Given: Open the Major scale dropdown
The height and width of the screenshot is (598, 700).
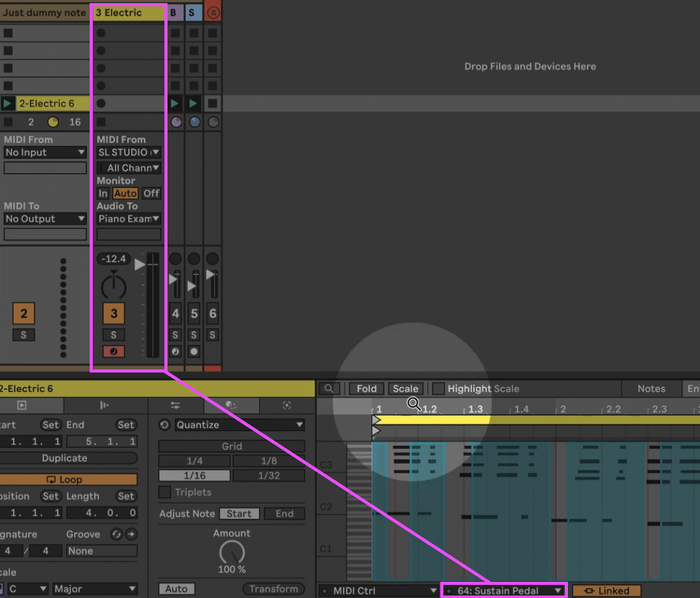Looking at the screenshot, I should [93, 588].
